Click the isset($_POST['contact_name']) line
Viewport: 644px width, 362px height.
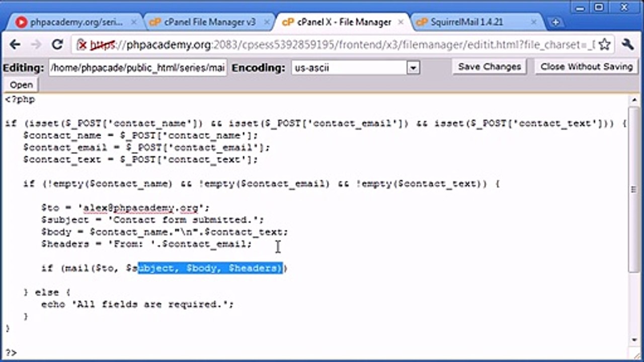(315, 123)
